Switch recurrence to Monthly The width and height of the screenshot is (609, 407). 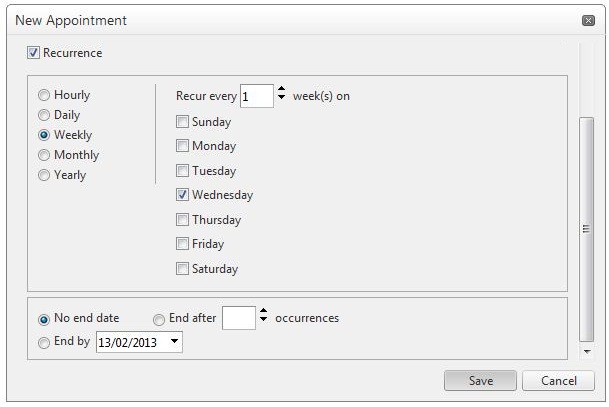tap(44, 156)
